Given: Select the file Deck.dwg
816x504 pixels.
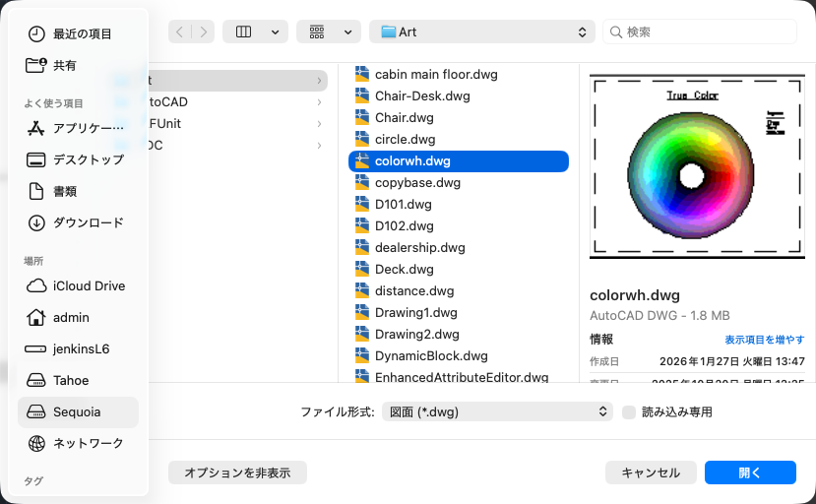Looking at the screenshot, I should 459,269.
